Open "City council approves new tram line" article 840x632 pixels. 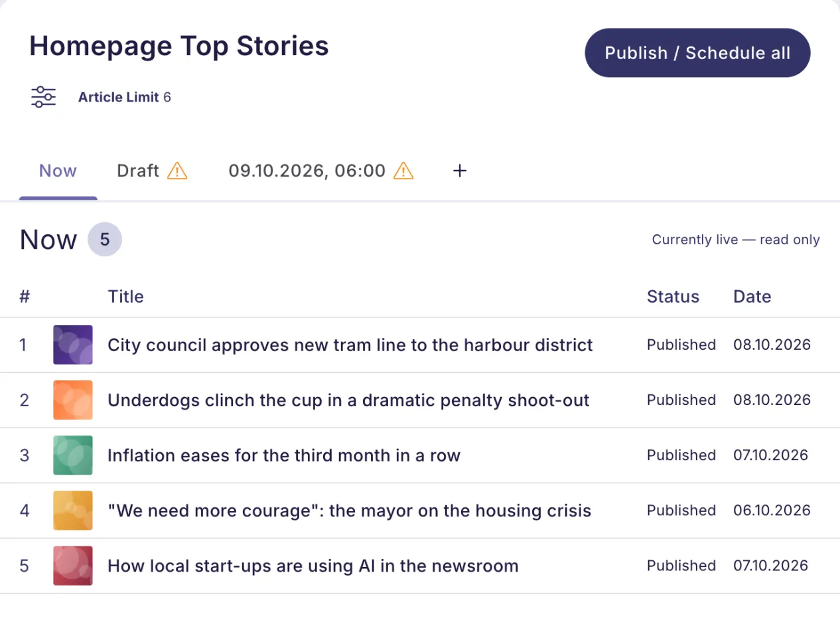tap(350, 345)
